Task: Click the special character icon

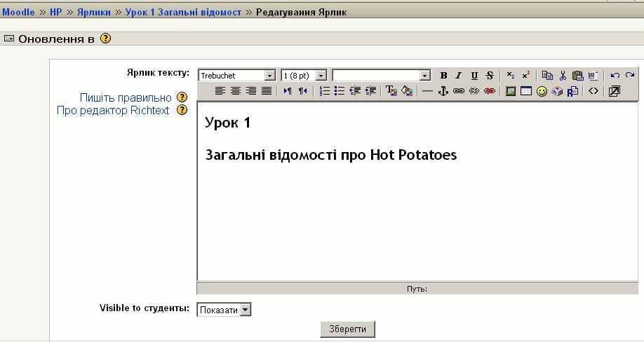Action: (x=557, y=91)
